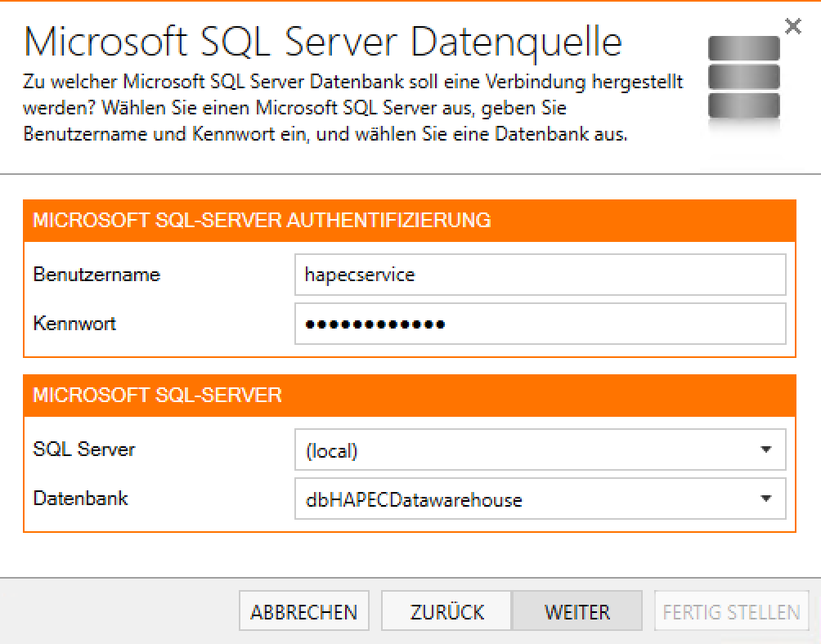Click the Kennwort label
The height and width of the screenshot is (644, 821).
pos(75,324)
